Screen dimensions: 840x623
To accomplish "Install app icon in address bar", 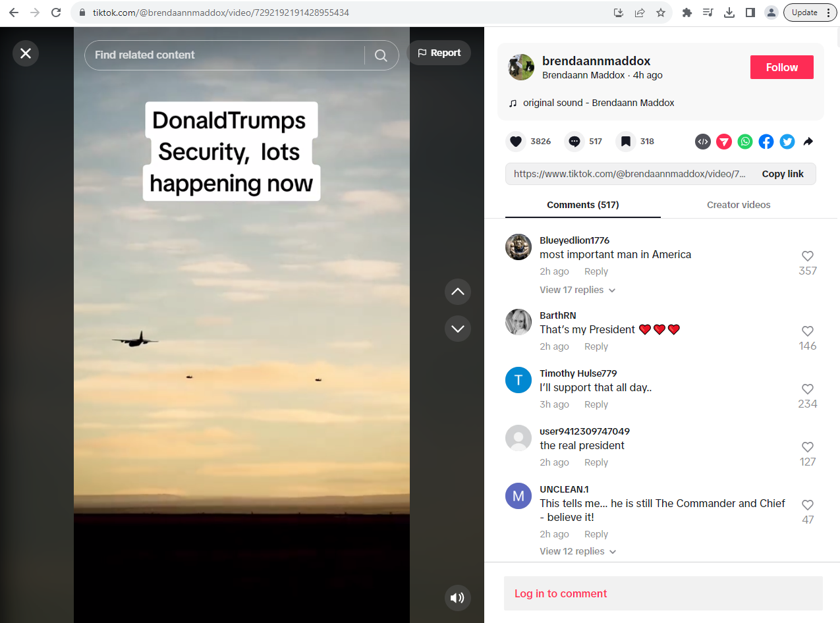I will click(x=619, y=13).
